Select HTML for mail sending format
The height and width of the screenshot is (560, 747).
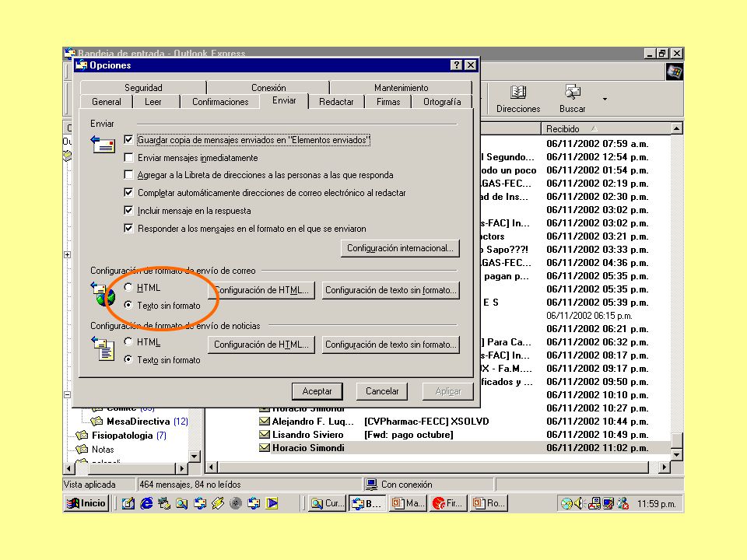128,287
